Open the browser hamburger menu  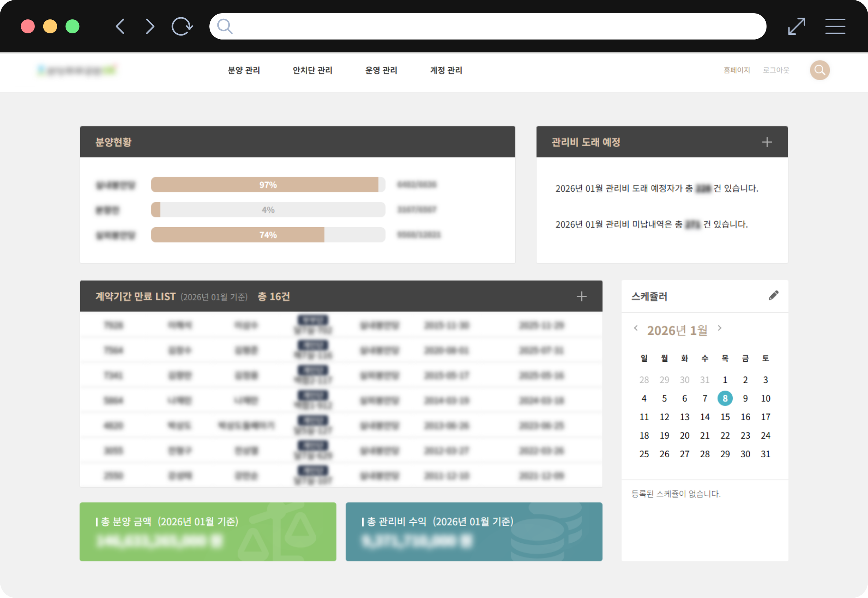point(835,26)
